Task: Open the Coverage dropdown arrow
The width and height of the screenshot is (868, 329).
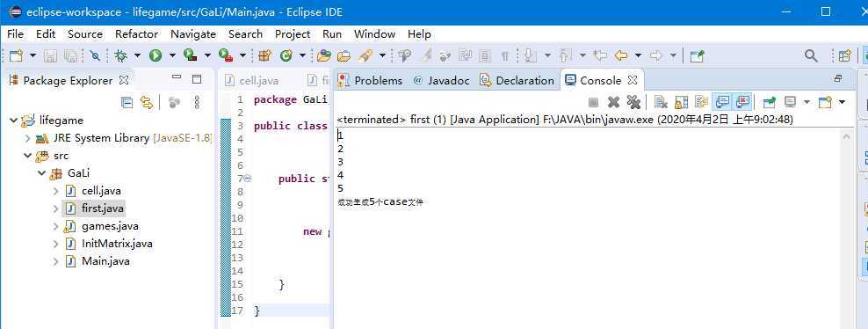Action: point(207,55)
